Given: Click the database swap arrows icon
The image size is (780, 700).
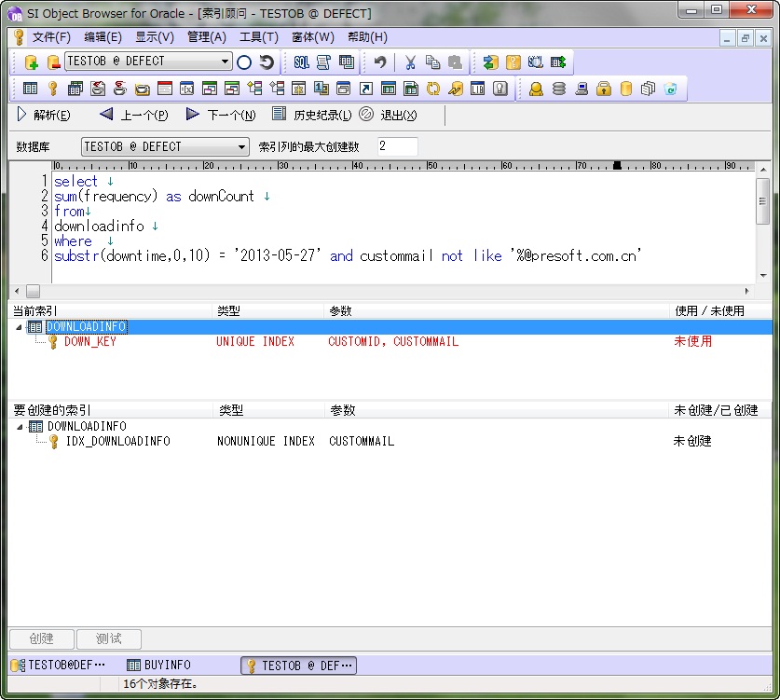Looking at the screenshot, I should pos(490,62).
